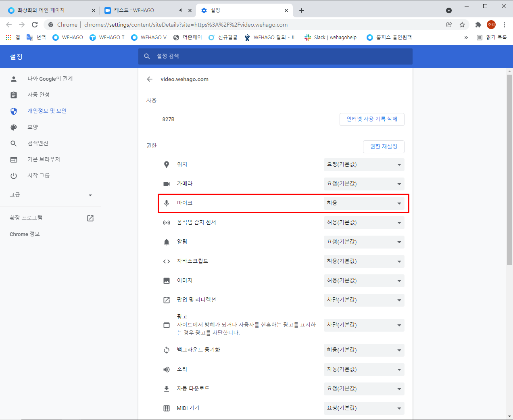This screenshot has height=420, width=513.
Task: Switch to the 화상회의 메인 페이지 tab
Action: [x=48, y=10]
